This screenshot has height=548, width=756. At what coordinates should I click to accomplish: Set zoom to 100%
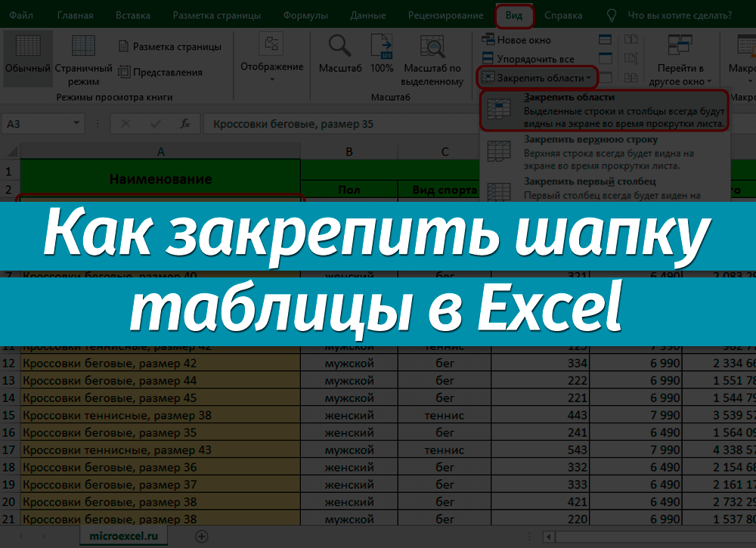[382, 54]
